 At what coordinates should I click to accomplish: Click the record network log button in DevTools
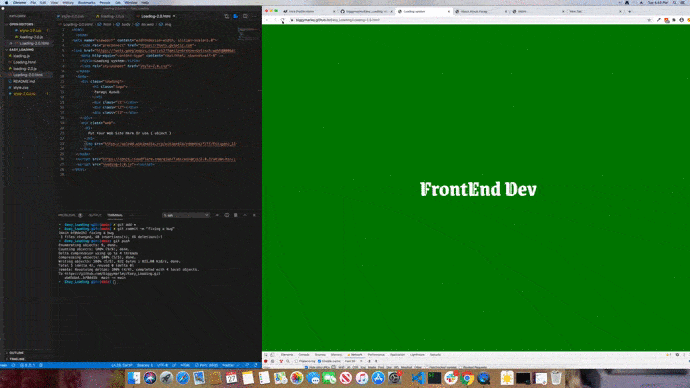(265, 361)
